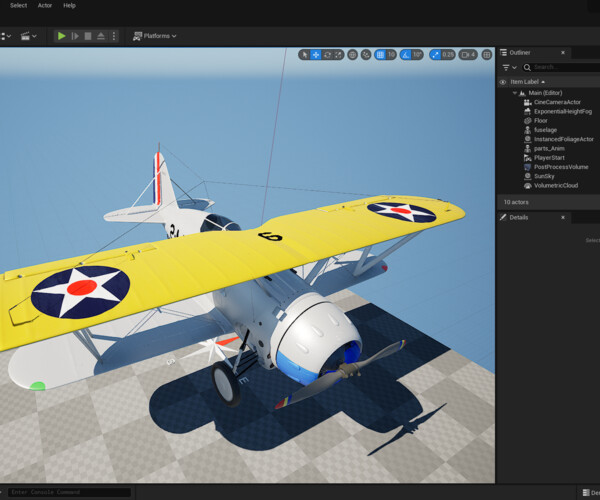This screenshot has width=600, height=500.
Task: Click the Floor mesh icon
Action: [528, 121]
